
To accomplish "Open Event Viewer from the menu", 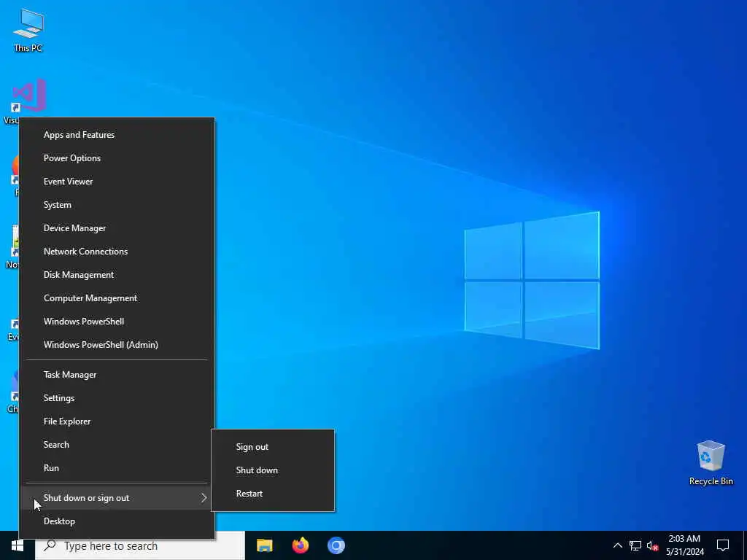I will pyautogui.click(x=117, y=182).
